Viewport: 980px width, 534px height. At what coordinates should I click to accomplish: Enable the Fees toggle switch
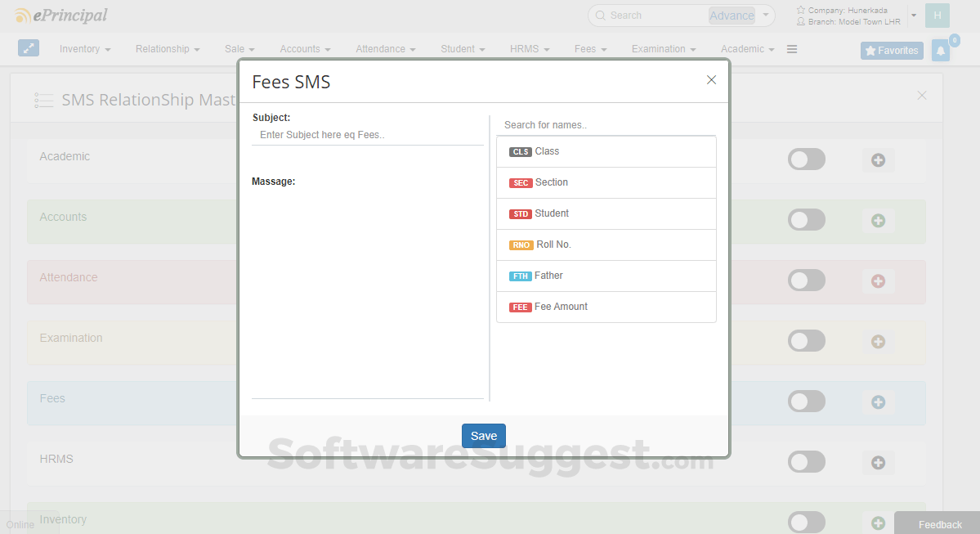[x=806, y=402]
